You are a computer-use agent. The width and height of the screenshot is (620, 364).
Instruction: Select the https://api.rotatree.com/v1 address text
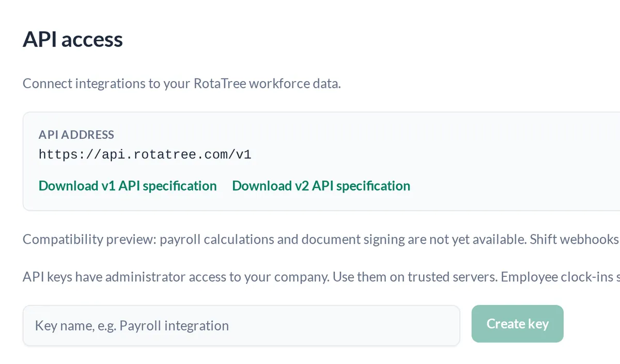(x=145, y=154)
